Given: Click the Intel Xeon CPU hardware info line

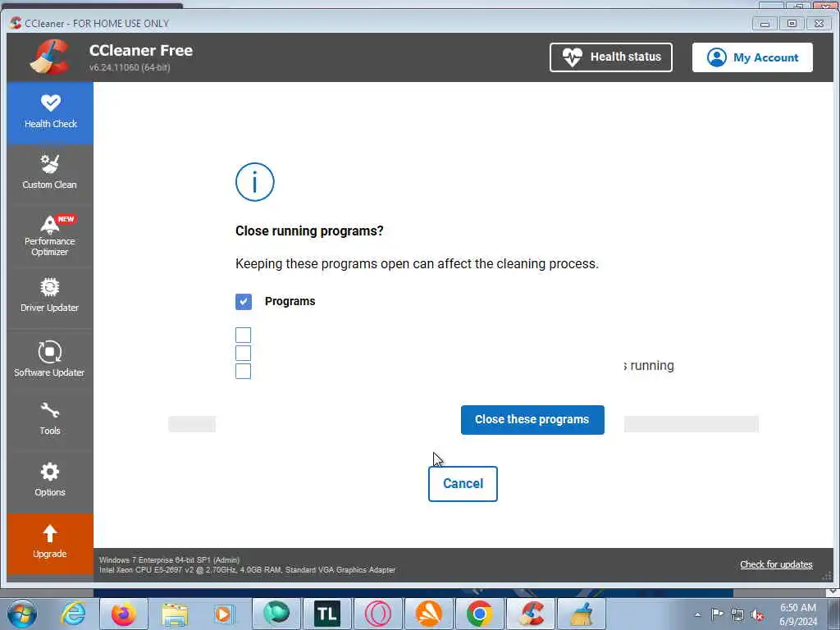Looking at the screenshot, I should pos(247,570).
